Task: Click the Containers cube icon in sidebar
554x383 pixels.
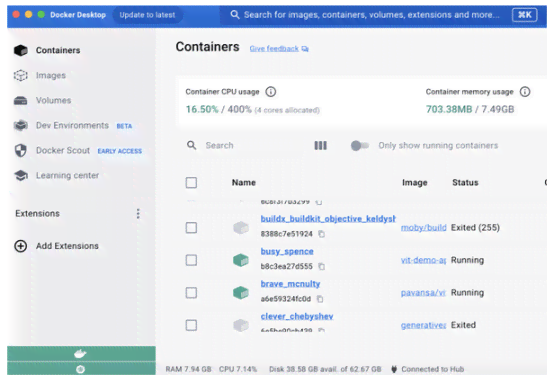Action: pyautogui.click(x=20, y=51)
